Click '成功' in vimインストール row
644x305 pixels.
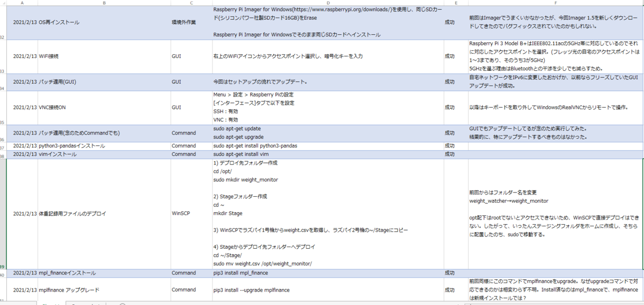coord(456,155)
